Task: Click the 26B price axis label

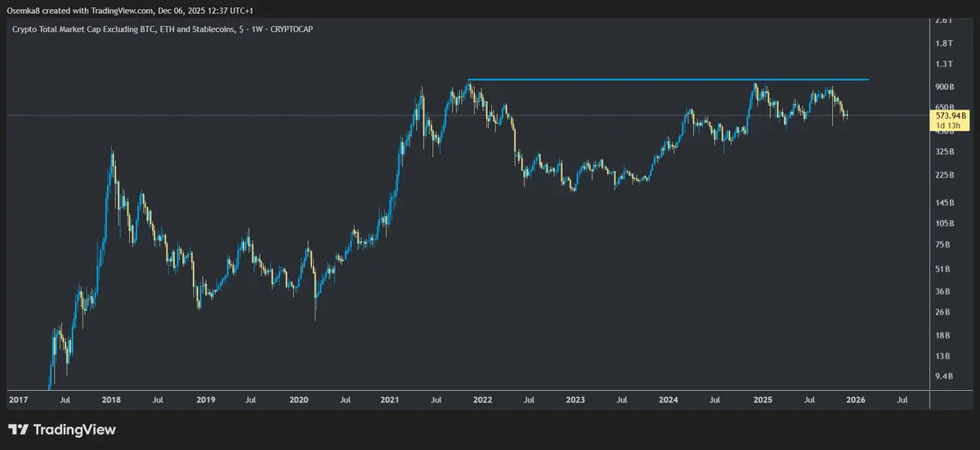Action: 943,313
